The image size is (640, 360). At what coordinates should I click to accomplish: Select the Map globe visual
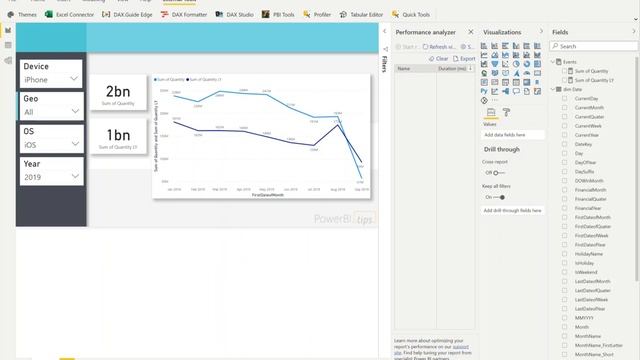(x=484, y=73)
